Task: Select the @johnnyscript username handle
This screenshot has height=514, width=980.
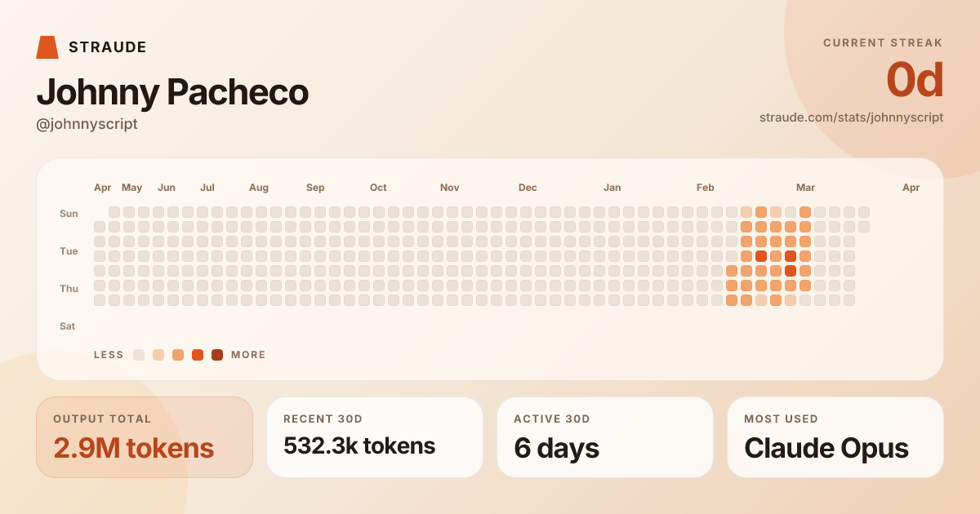Action: pos(87,124)
